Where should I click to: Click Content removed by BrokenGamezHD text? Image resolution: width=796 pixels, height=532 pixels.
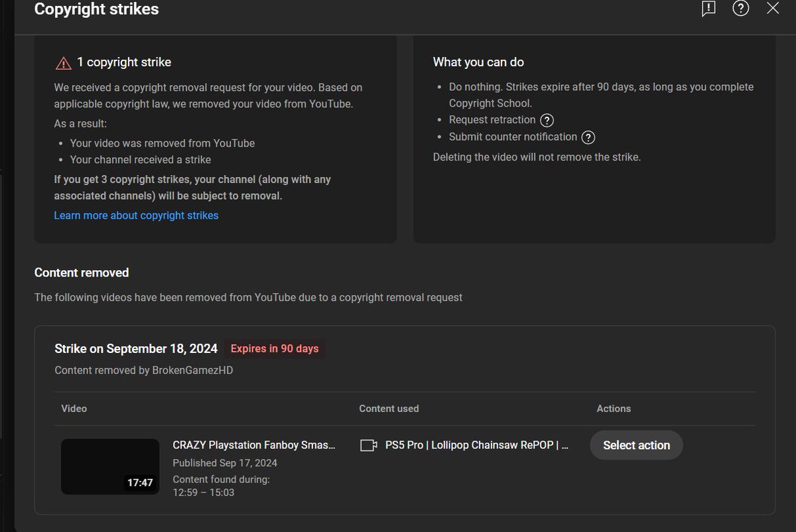coord(144,370)
